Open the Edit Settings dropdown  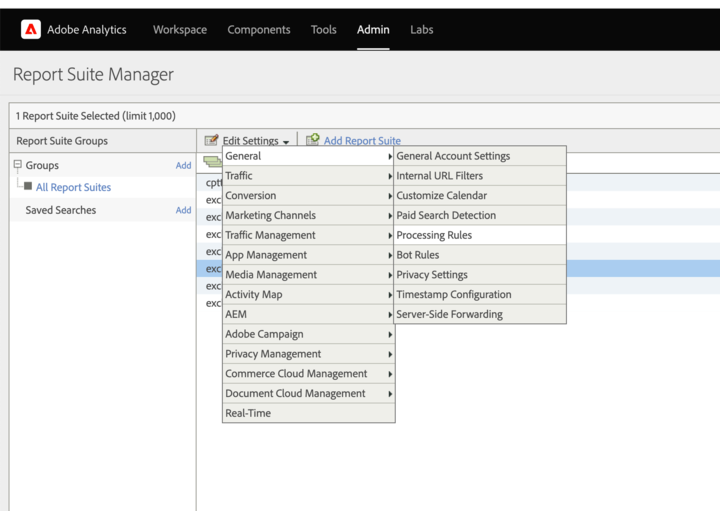pos(255,141)
